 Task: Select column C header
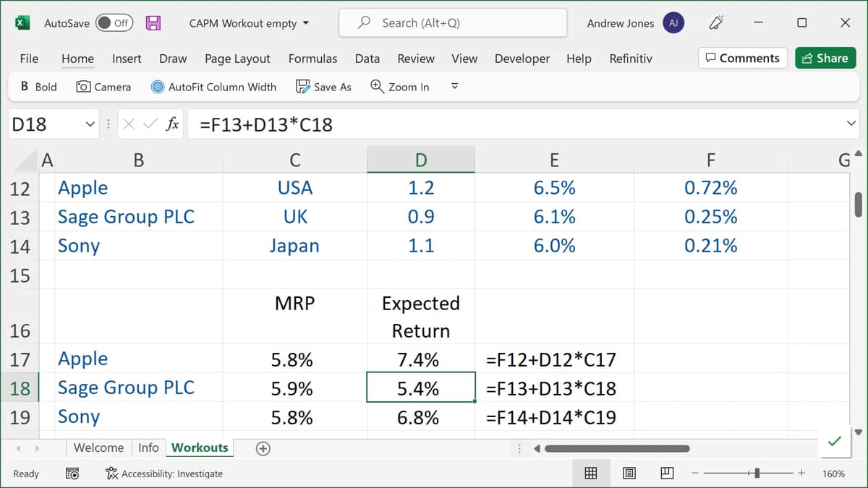tap(295, 160)
